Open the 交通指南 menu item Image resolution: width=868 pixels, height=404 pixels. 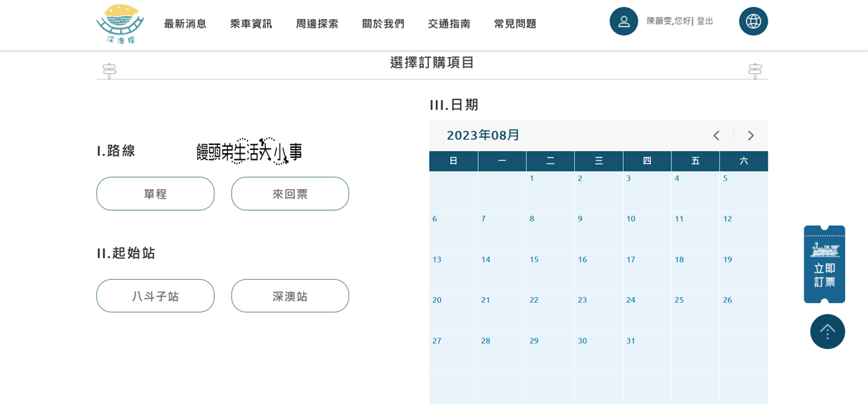(449, 24)
